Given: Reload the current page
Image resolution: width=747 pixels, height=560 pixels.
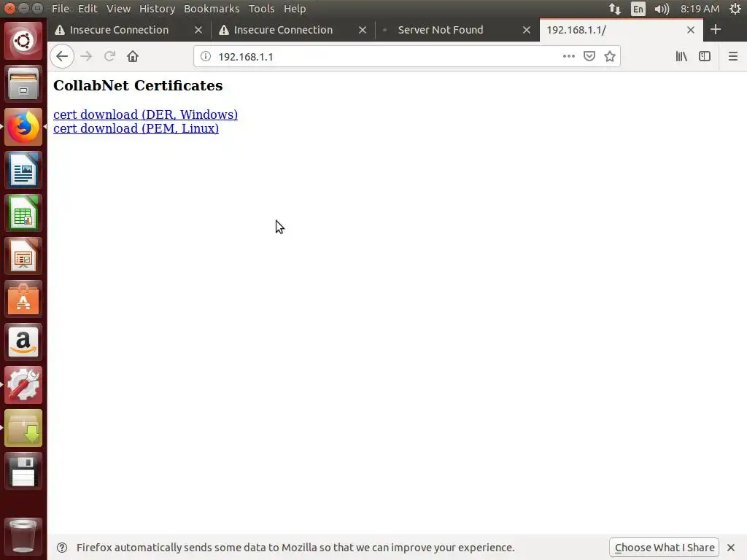Looking at the screenshot, I should (x=109, y=56).
